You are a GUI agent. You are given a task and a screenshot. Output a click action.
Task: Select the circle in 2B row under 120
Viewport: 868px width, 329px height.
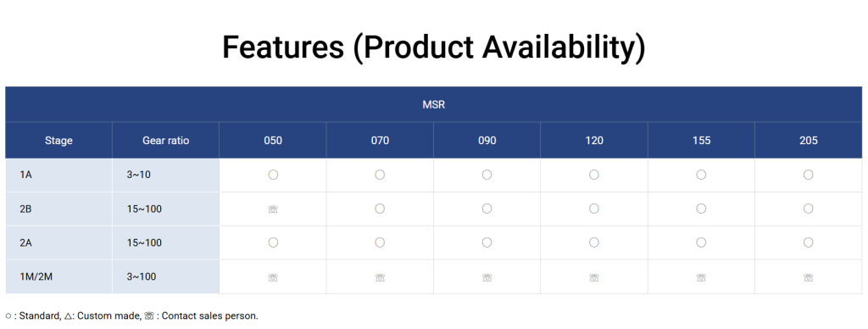(x=594, y=209)
